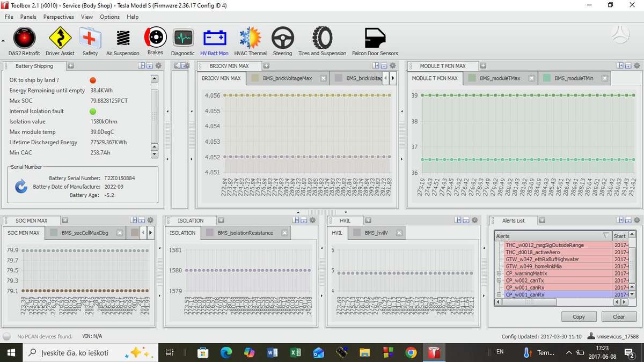Viewport: 644px width, 362px height.
Task: Open the Alerts column filter dropdown
Action: [x=606, y=235]
